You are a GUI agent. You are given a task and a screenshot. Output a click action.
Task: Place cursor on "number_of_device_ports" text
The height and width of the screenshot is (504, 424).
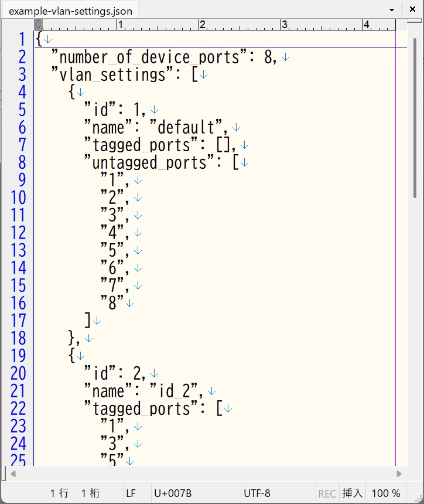tap(149, 57)
